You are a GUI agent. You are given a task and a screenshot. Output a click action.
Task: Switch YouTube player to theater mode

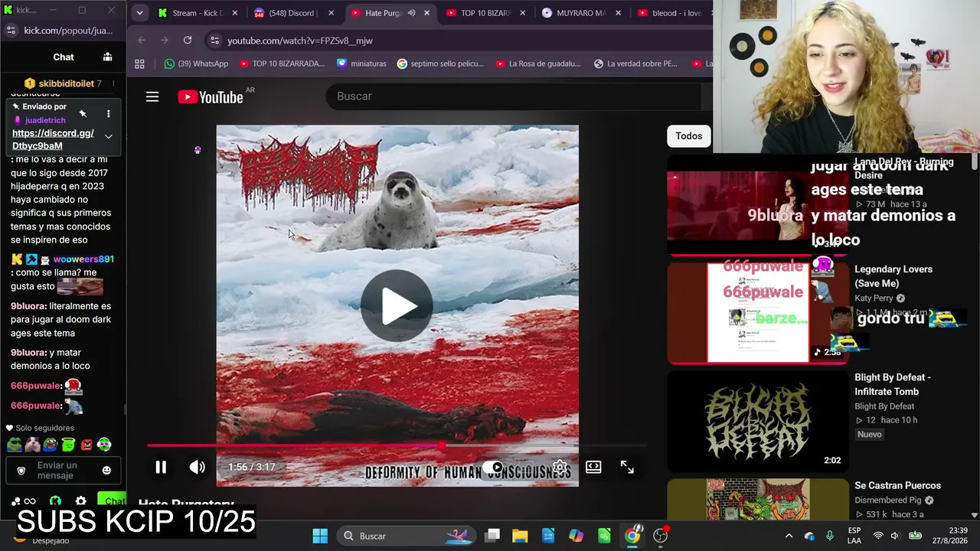tap(593, 467)
